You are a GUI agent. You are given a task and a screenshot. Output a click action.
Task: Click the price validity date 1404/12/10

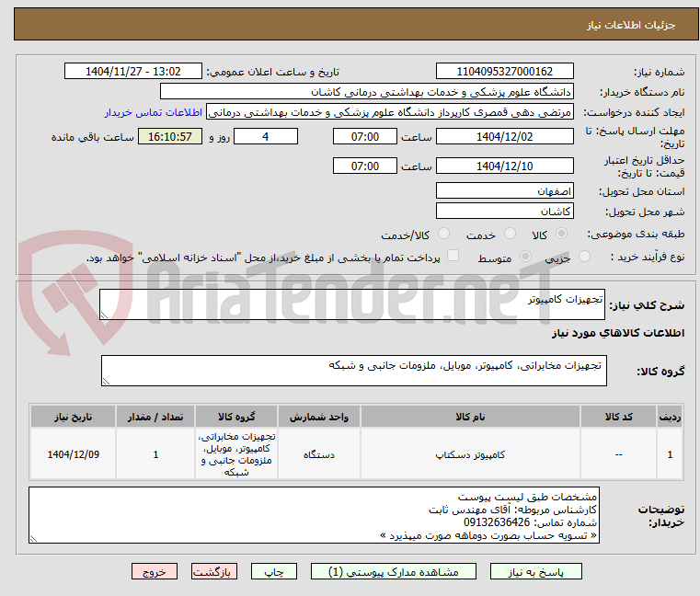(x=504, y=166)
